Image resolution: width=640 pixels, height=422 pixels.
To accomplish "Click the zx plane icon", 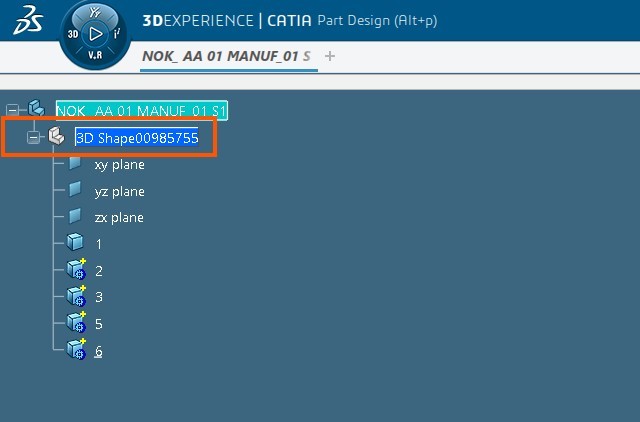I will click(75, 216).
